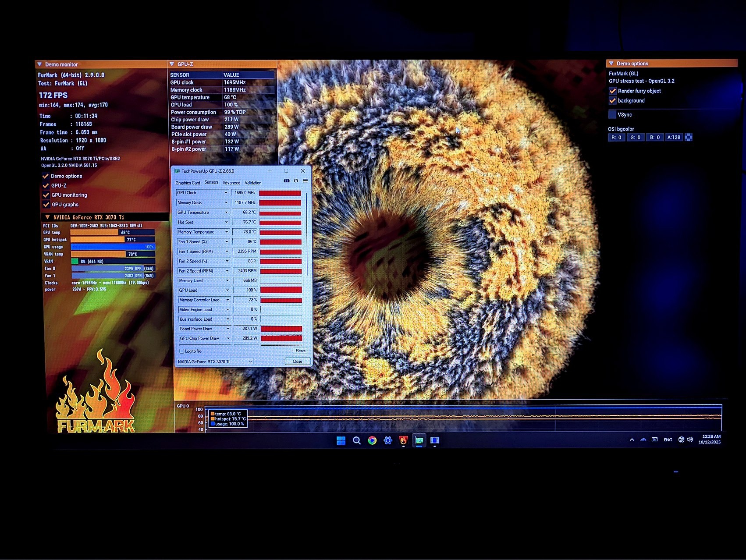Viewport: 746px width, 560px height.
Task: Click the GPU-Z screenshot camera icon
Action: coord(287,181)
